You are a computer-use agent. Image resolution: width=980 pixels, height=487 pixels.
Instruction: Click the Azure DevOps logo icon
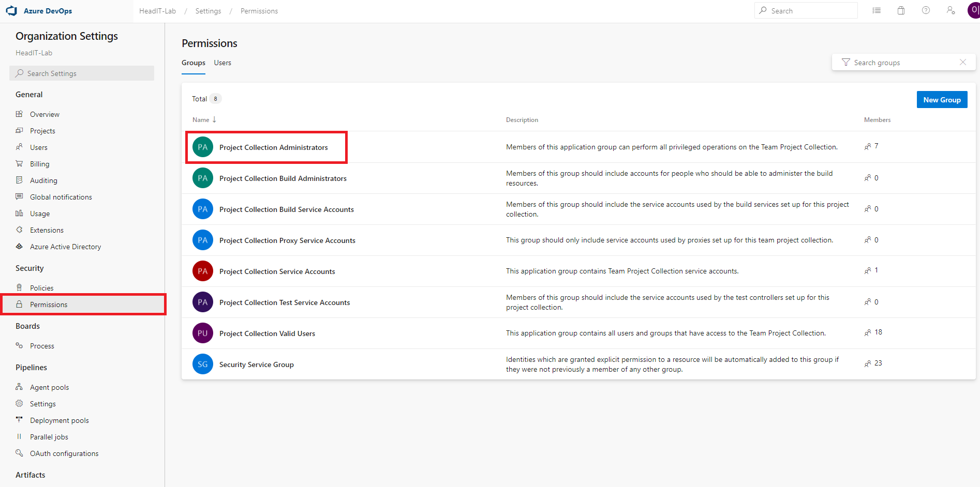point(11,11)
